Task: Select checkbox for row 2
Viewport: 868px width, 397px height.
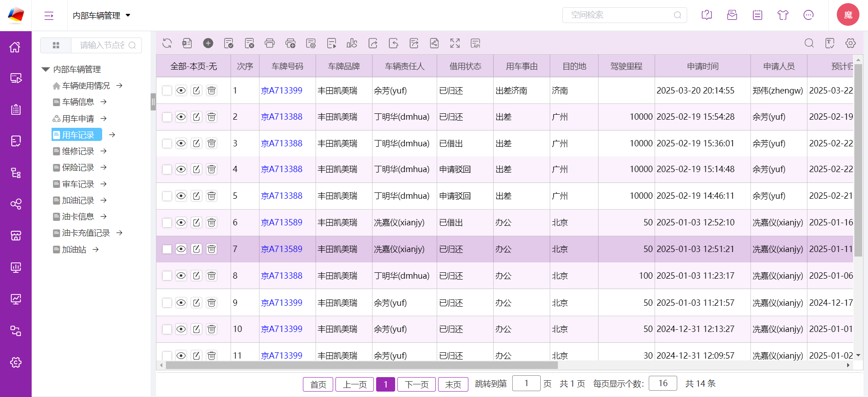Action: click(167, 117)
